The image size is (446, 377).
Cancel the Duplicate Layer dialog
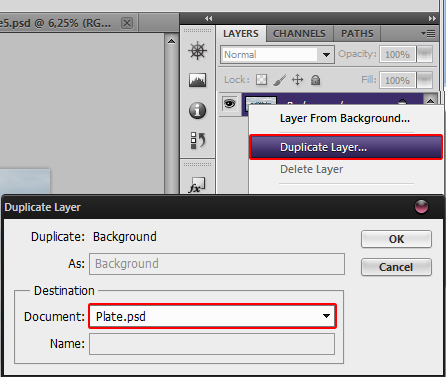point(396,267)
